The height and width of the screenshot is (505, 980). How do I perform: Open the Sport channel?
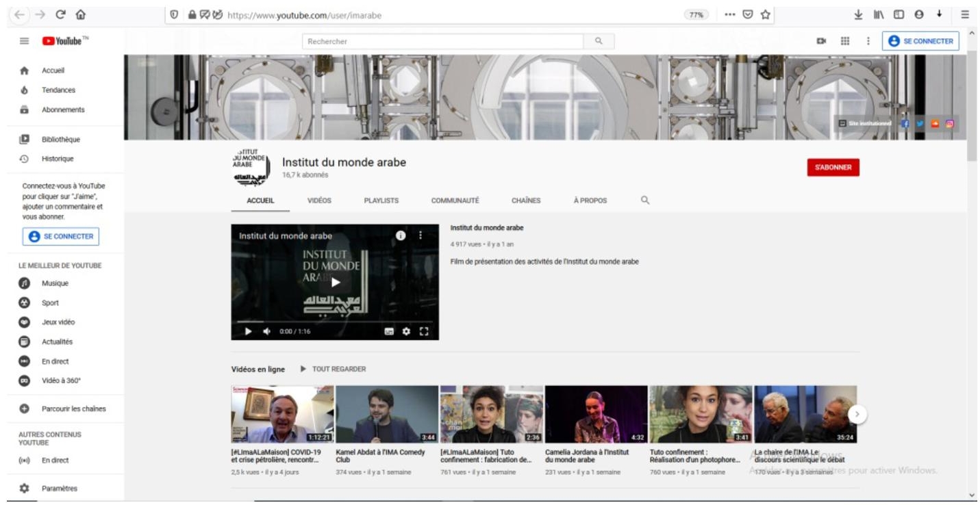coord(50,303)
